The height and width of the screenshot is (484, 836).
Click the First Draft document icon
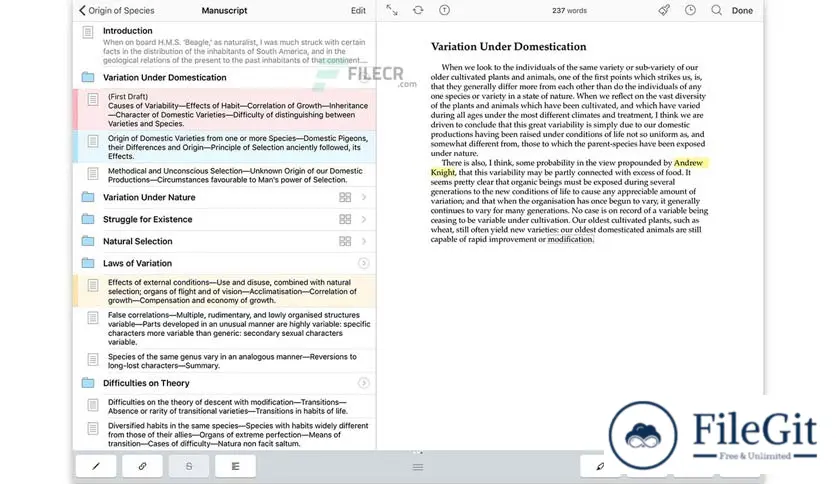(93, 99)
